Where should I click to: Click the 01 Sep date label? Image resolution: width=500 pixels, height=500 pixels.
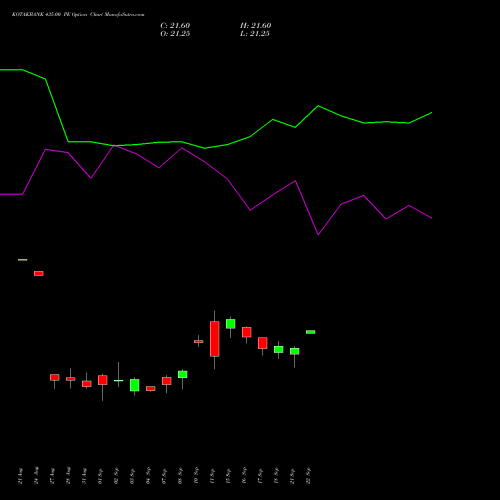click(100, 476)
